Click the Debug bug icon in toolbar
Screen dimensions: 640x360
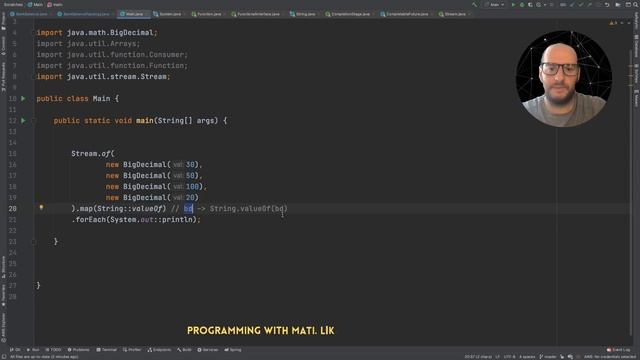pyautogui.click(x=522, y=4)
